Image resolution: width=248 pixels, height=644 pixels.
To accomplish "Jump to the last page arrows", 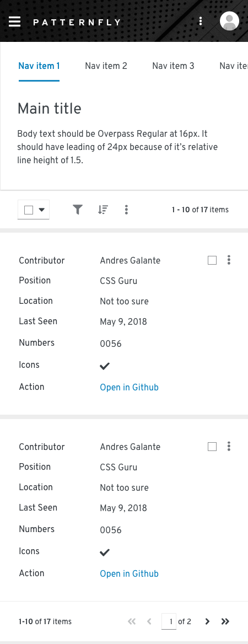I will click(x=225, y=621).
